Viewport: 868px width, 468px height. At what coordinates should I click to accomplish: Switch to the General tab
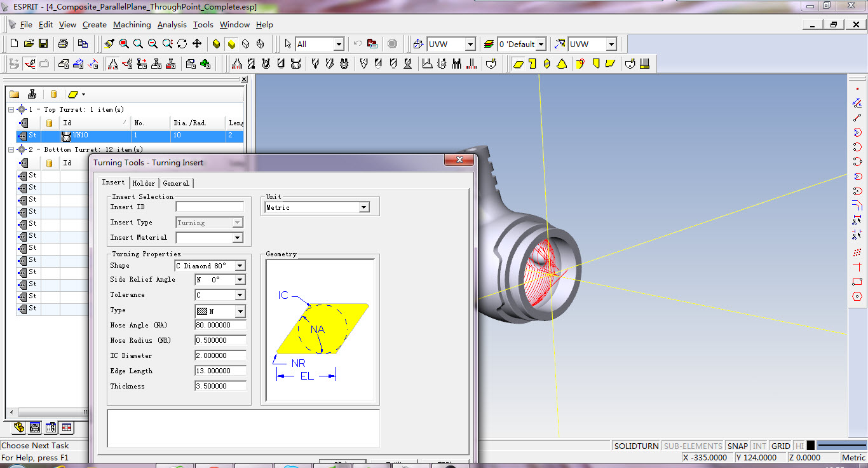click(176, 183)
